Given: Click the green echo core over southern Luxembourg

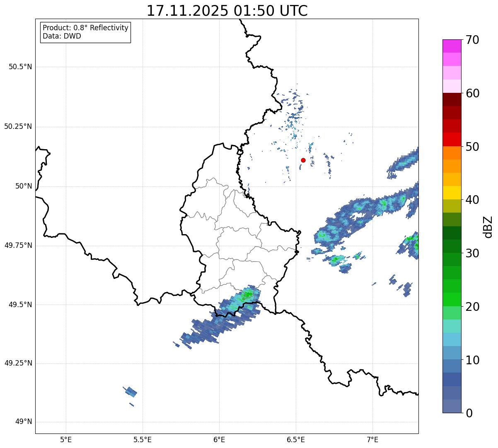Looking at the screenshot, I should (x=247, y=295).
